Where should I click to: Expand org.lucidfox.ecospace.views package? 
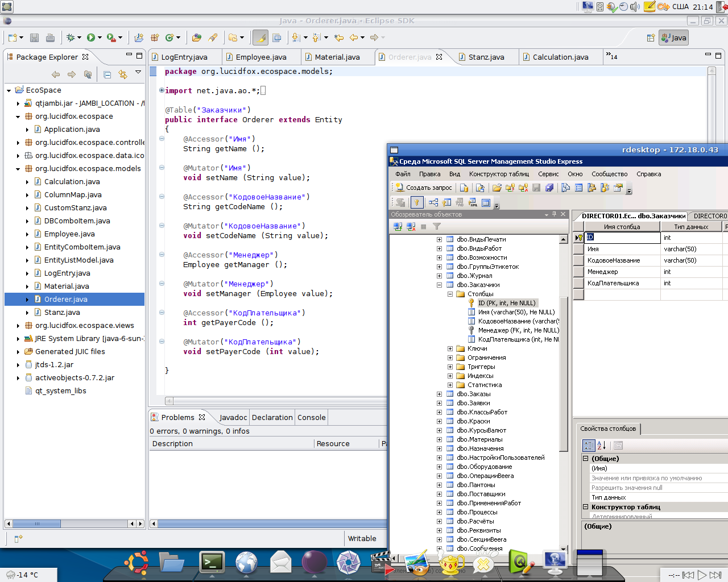(18, 326)
